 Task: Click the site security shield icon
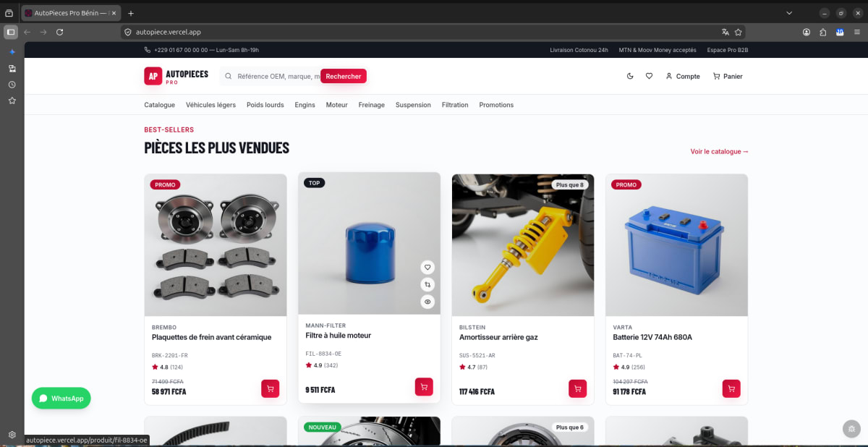point(128,32)
